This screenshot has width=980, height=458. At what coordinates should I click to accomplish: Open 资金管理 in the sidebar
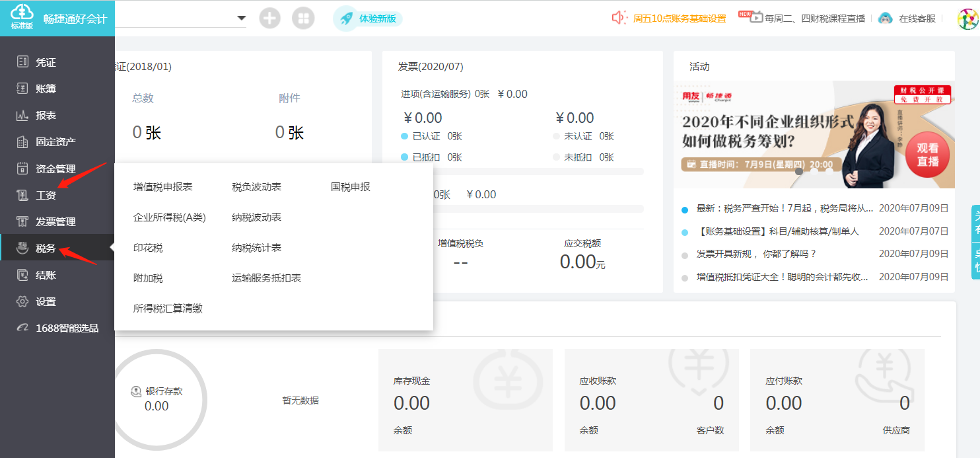coord(55,169)
